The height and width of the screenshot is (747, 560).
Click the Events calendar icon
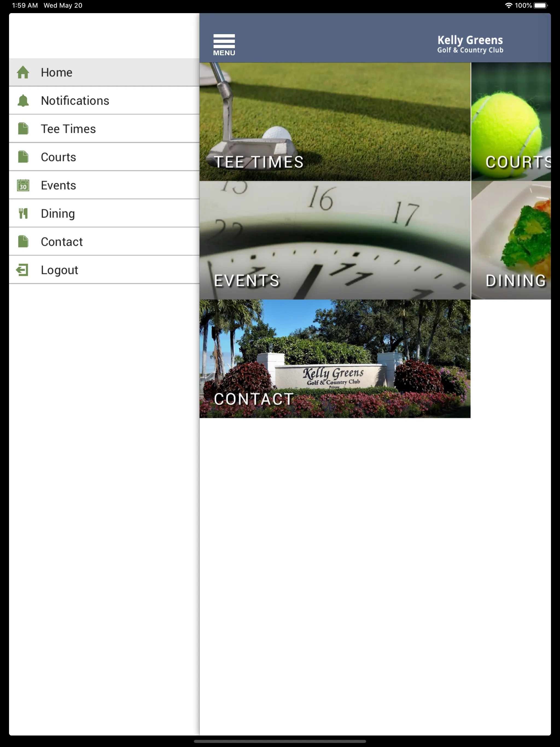[x=23, y=185]
